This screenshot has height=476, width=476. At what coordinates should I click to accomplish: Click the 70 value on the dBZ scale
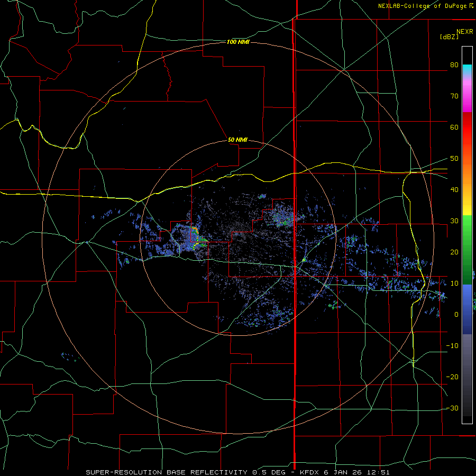(x=454, y=96)
